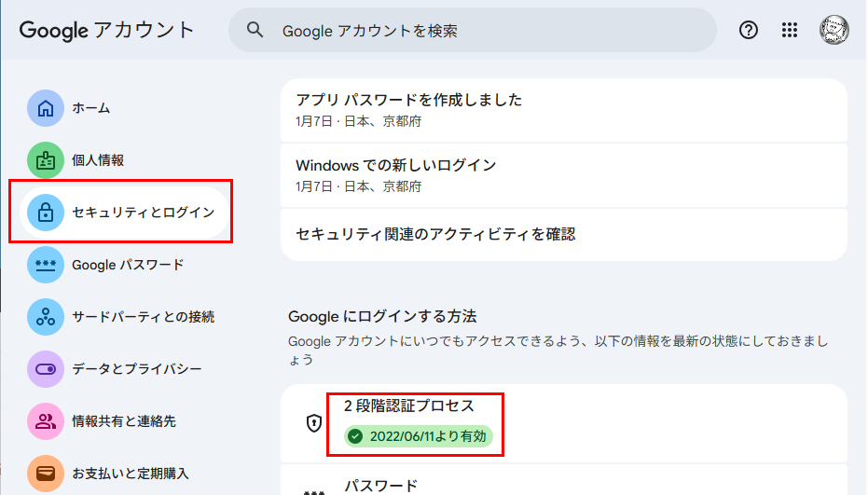Image resolution: width=868 pixels, height=495 pixels.
Task: Click the 2022/06/11より有効 status badge
Action: [x=419, y=436]
